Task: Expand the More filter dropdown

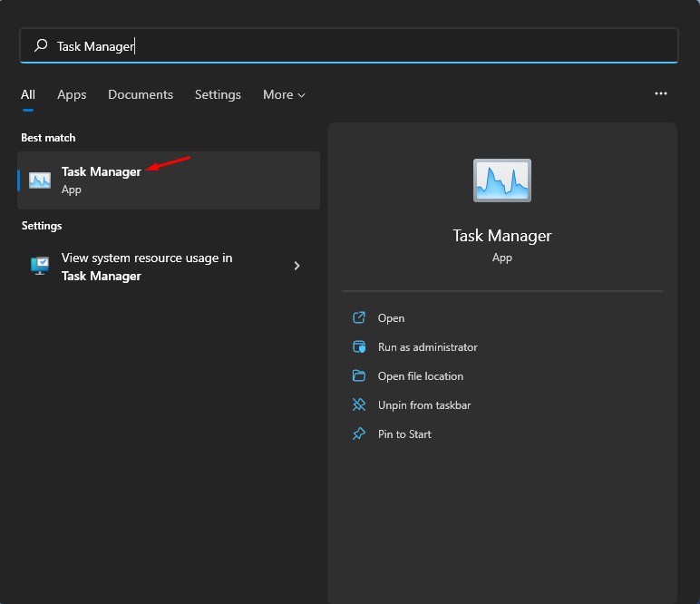Action: pos(284,94)
